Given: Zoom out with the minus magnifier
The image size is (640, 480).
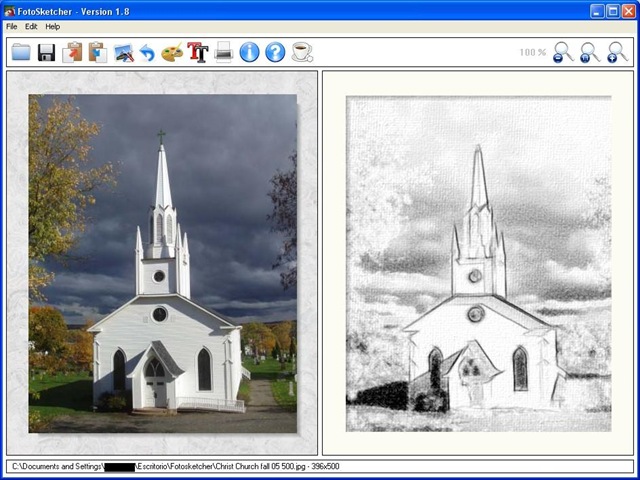Looking at the screenshot, I should [x=563, y=52].
